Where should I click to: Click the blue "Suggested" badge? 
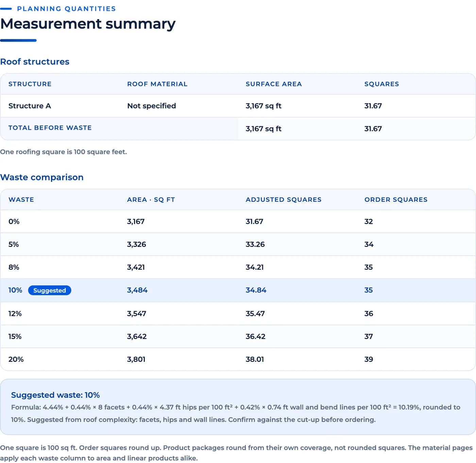click(50, 290)
